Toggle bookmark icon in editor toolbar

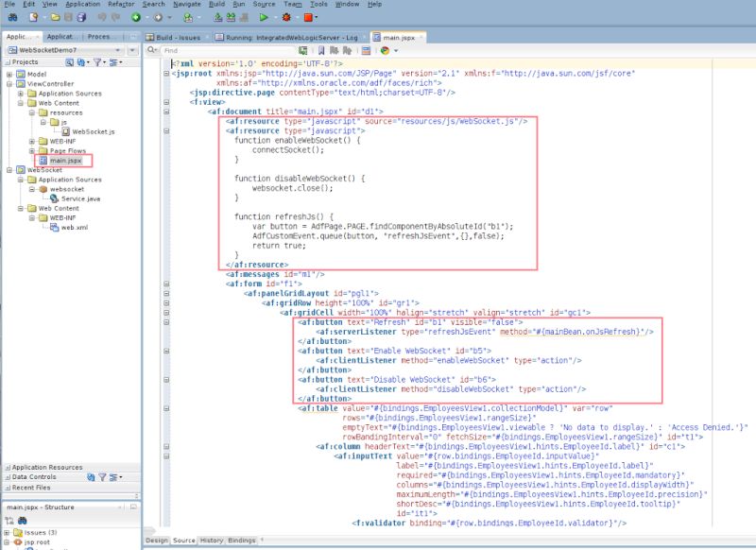click(321, 50)
